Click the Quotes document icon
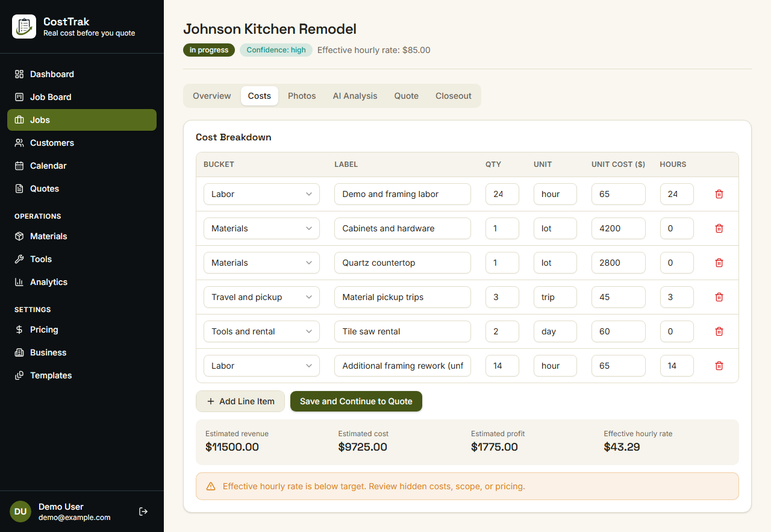This screenshot has width=771, height=532. [19, 189]
